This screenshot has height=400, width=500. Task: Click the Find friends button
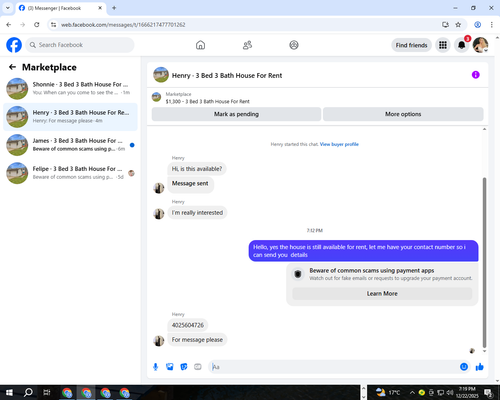click(x=411, y=45)
